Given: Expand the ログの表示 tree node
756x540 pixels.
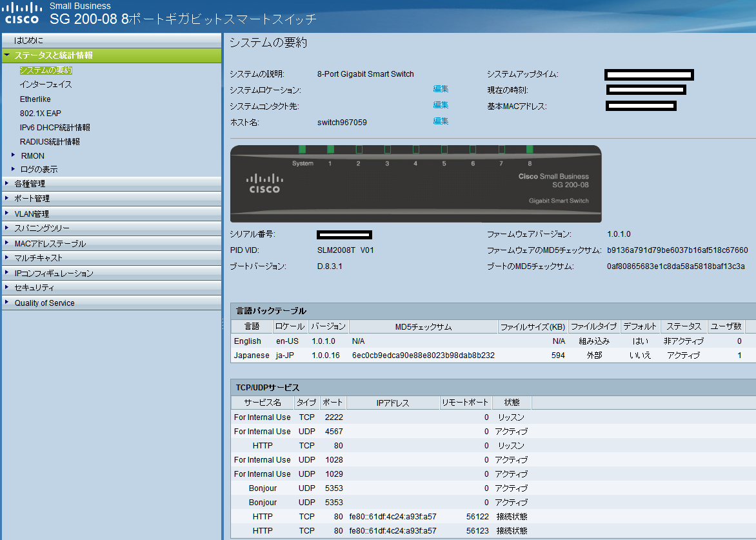Looking at the screenshot, I should pyautogui.click(x=13, y=169).
